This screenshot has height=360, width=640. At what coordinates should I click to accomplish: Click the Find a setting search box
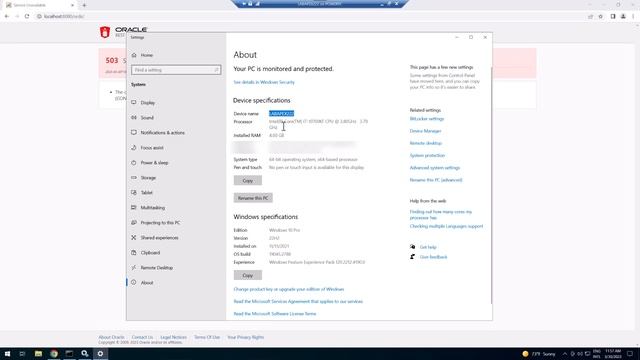(x=176, y=70)
